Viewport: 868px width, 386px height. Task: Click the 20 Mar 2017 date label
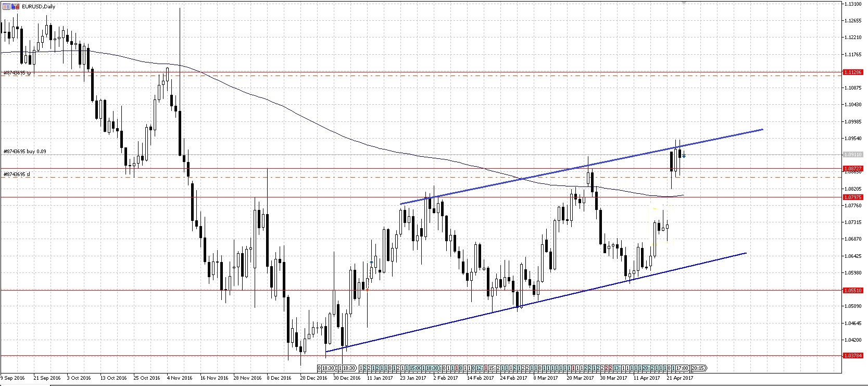580,378
